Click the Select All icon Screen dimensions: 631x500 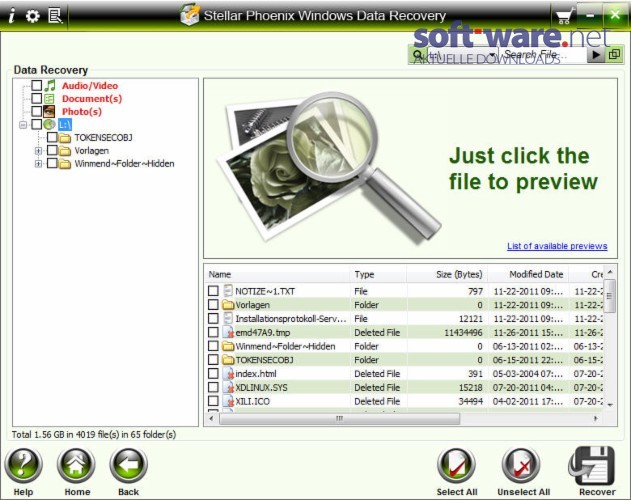pyautogui.click(x=456, y=465)
